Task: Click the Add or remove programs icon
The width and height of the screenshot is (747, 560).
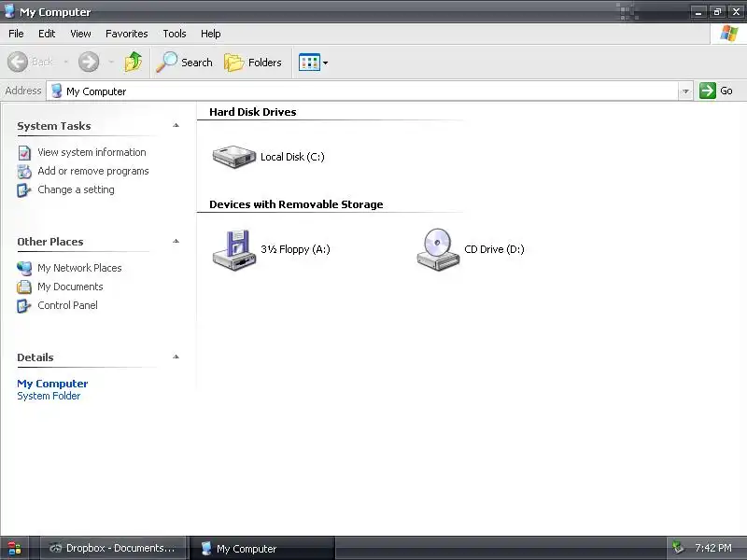Action: click(24, 172)
